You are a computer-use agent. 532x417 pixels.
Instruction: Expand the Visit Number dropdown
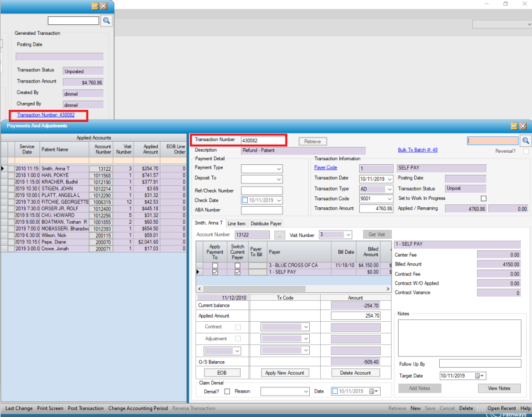348,235
